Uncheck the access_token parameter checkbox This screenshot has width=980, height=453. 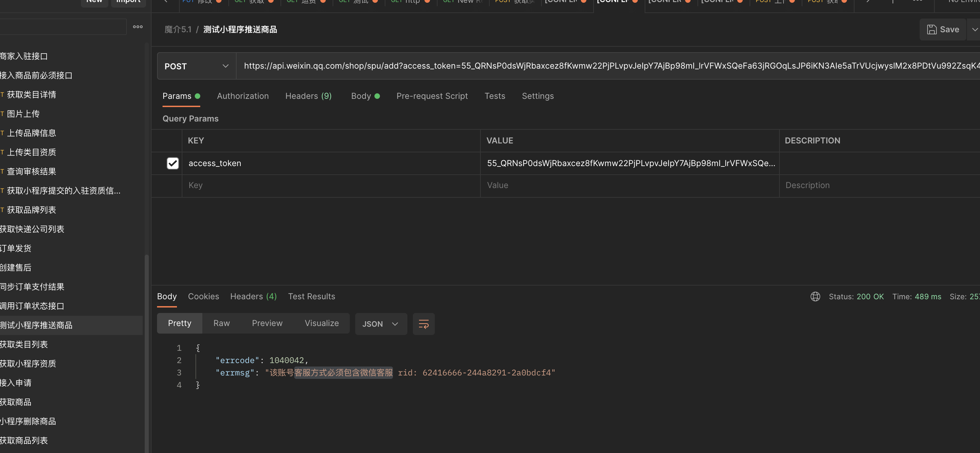pos(173,163)
